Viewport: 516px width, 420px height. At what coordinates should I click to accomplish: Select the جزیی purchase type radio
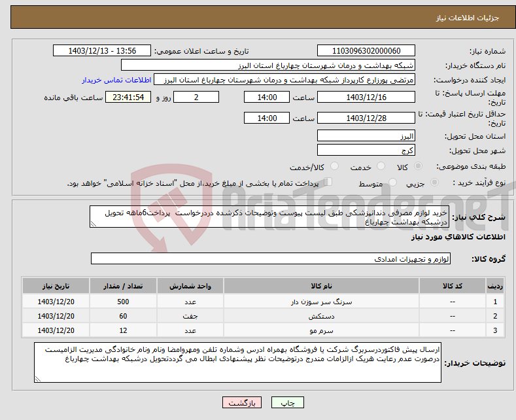(x=434, y=183)
